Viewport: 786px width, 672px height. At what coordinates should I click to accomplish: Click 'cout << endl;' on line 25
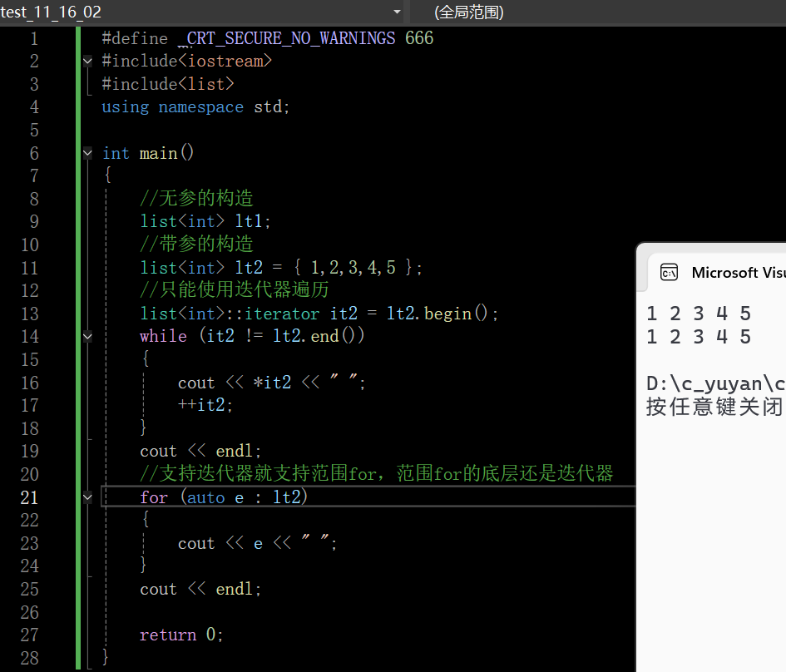coord(200,590)
